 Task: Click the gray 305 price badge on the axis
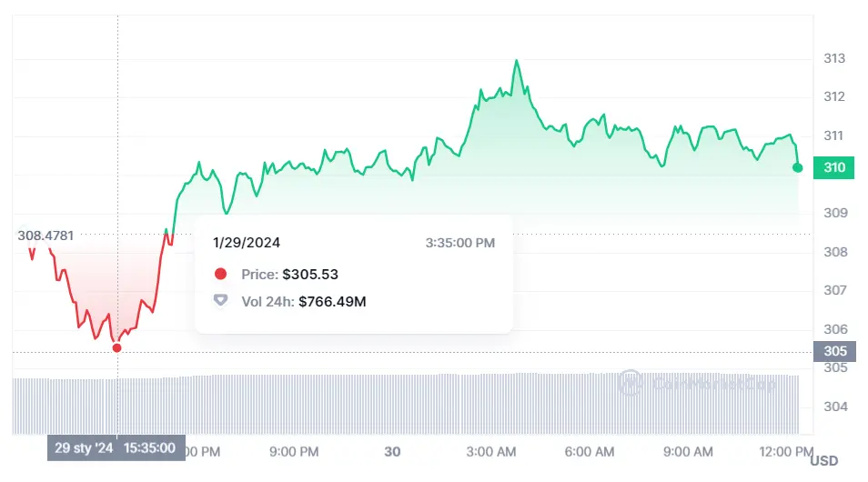click(x=833, y=351)
